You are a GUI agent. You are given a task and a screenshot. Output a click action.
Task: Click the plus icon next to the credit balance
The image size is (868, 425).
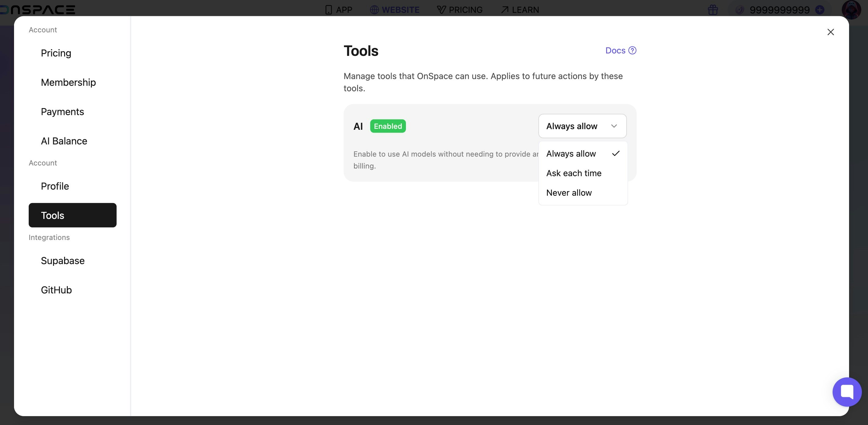pos(820,10)
